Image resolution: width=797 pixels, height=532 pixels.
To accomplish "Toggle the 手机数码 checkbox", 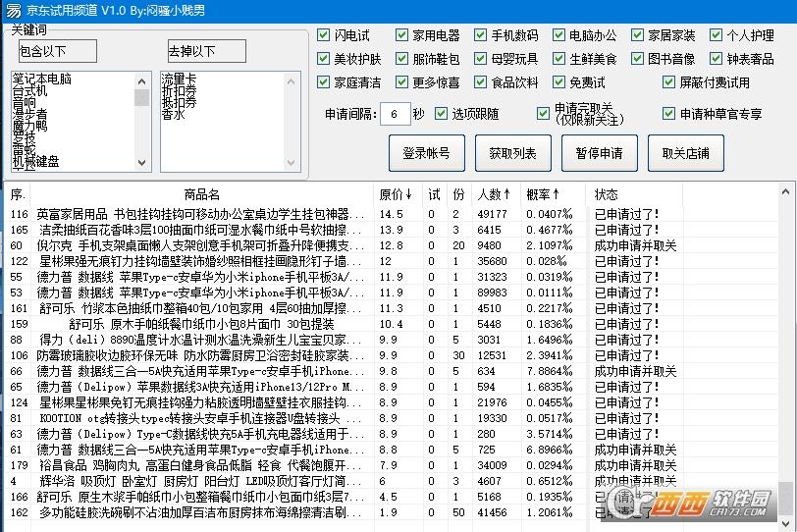I will (480, 35).
